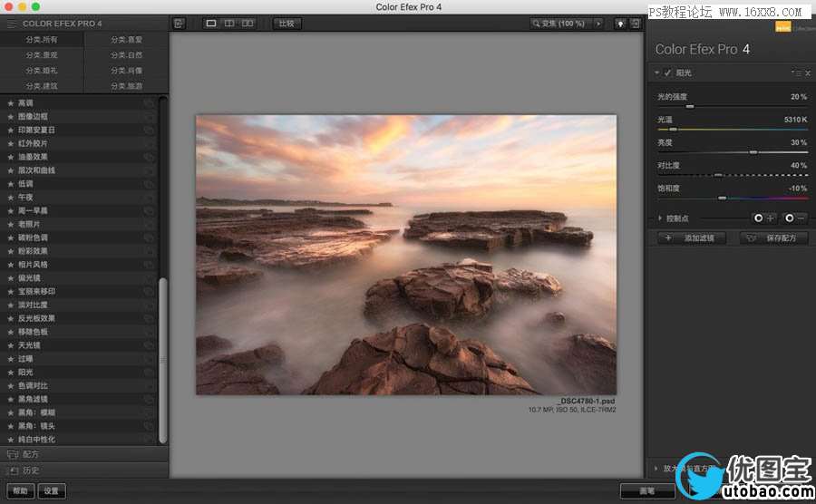Screen dimensions: 816x504
Task: Toggle the right adjustment panel visibility icon
Action: click(636, 24)
